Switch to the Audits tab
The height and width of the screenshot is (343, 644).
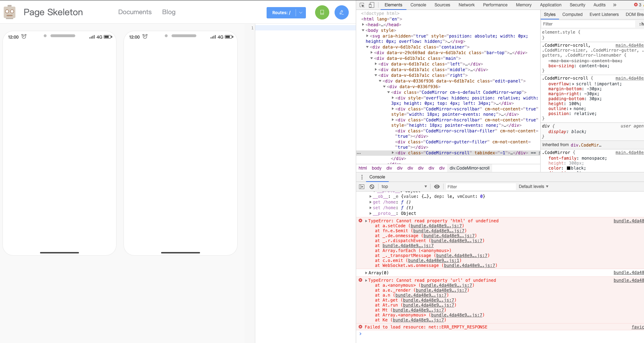pyautogui.click(x=599, y=5)
